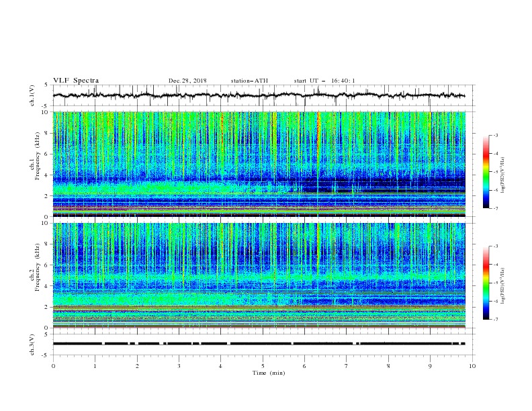Screen dimensions: 532x411
Task: Click the "-5" label on ch.2 colorbar
Action: (495, 283)
